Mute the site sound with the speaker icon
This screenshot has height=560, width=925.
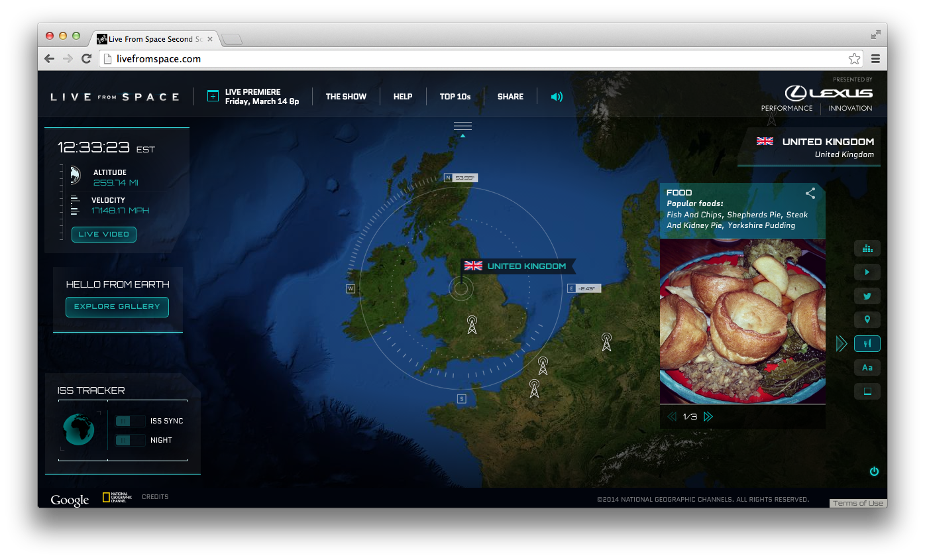[x=557, y=97]
